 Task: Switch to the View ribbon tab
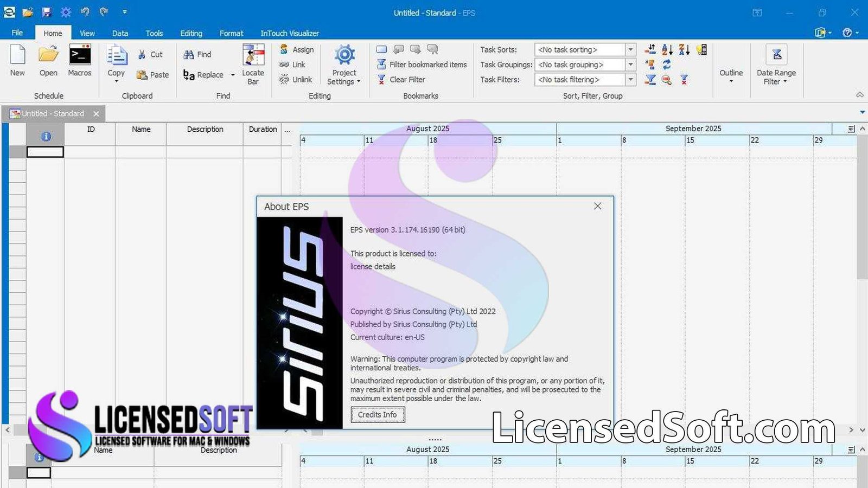click(87, 33)
